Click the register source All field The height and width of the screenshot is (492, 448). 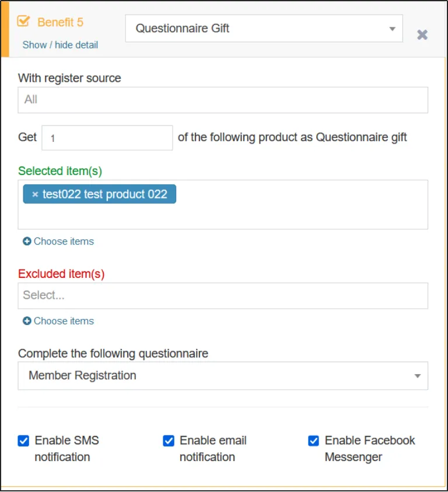[223, 100]
